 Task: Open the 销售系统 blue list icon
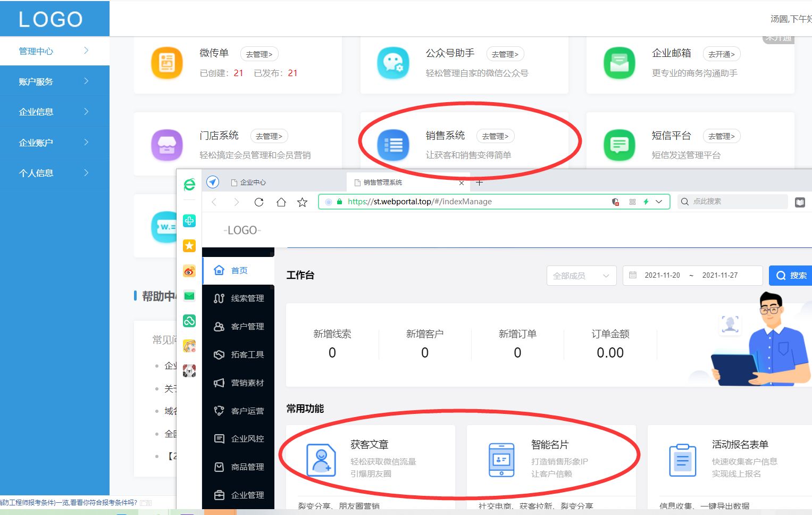coord(393,145)
